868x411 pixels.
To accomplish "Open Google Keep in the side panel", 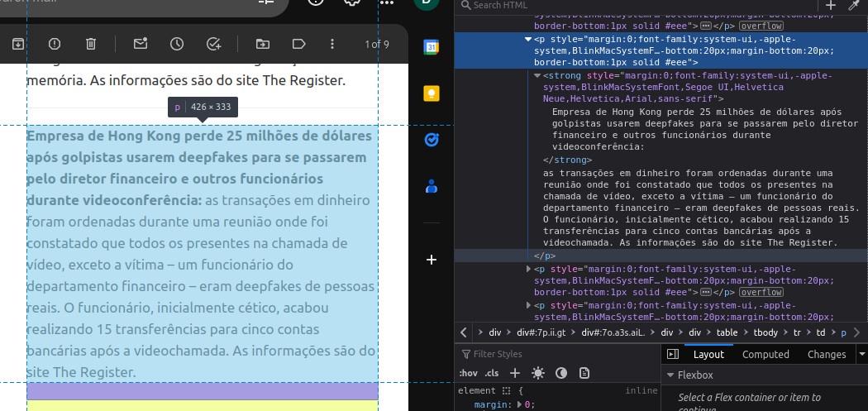I will pyautogui.click(x=432, y=93).
